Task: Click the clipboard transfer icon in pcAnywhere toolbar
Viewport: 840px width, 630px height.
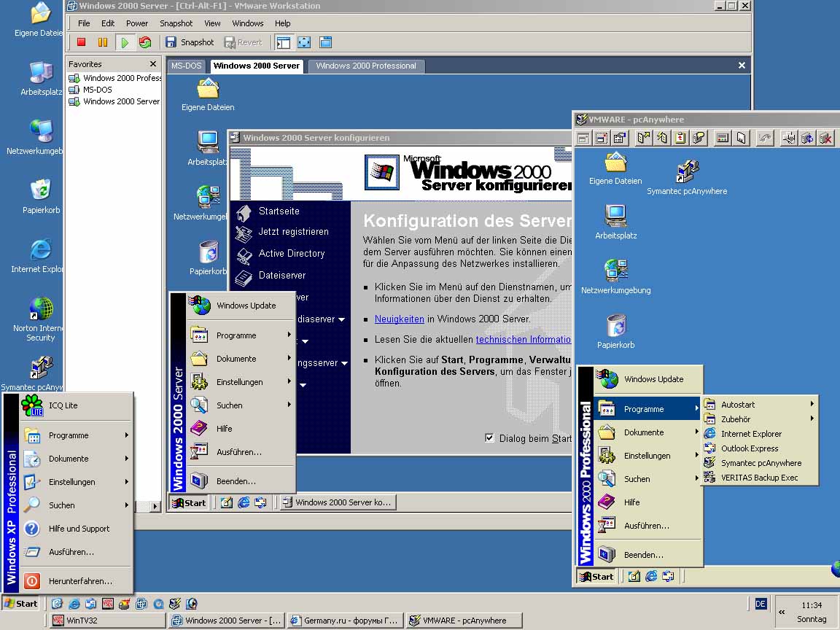Action: pos(680,139)
